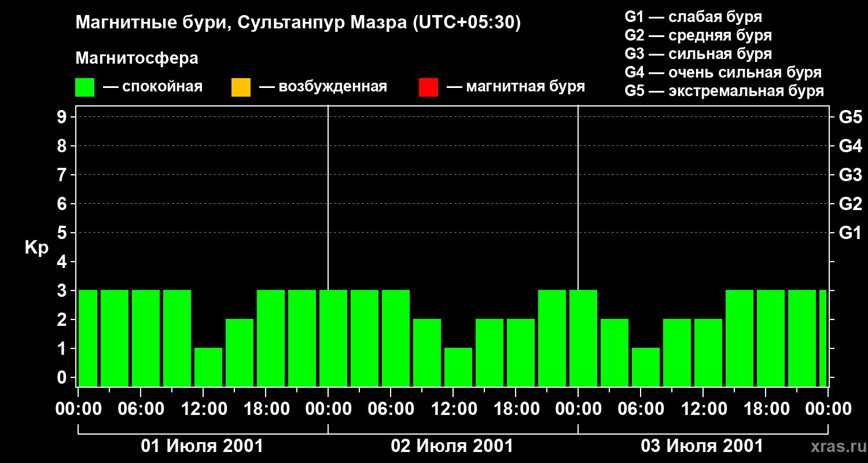The height and width of the screenshot is (463, 868).
Task: Click the 'Kp' axis title
Action: pos(36,248)
